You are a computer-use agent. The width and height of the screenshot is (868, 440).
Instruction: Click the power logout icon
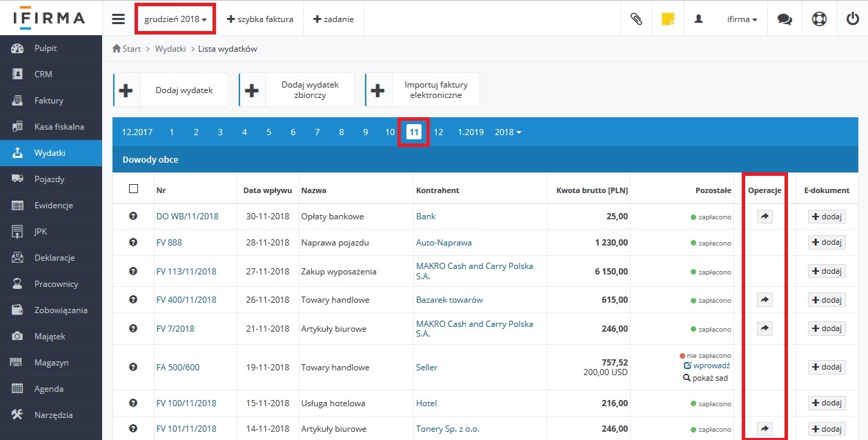(852, 19)
